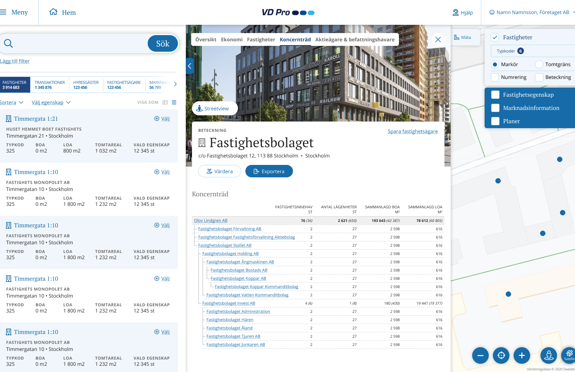Switch results to column view icon
Viewport: 575px width, 372px height.
[165, 102]
